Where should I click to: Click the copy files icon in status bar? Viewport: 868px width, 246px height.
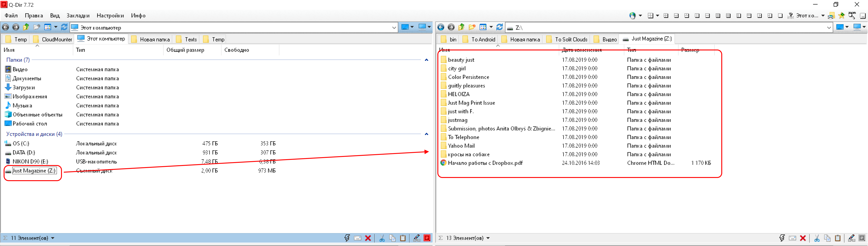[392, 238]
